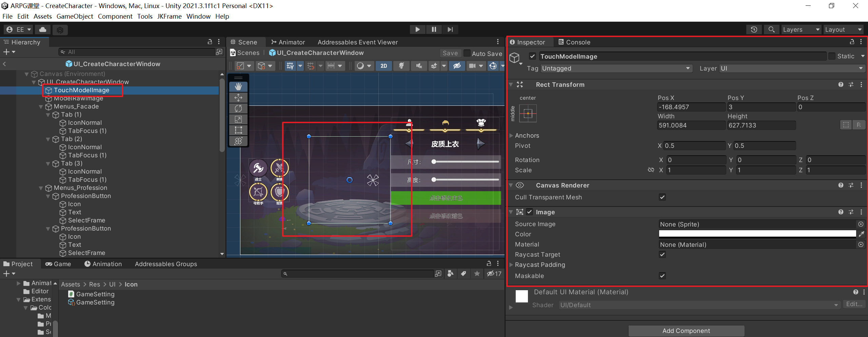Click the color eyedropper icon

point(861,234)
